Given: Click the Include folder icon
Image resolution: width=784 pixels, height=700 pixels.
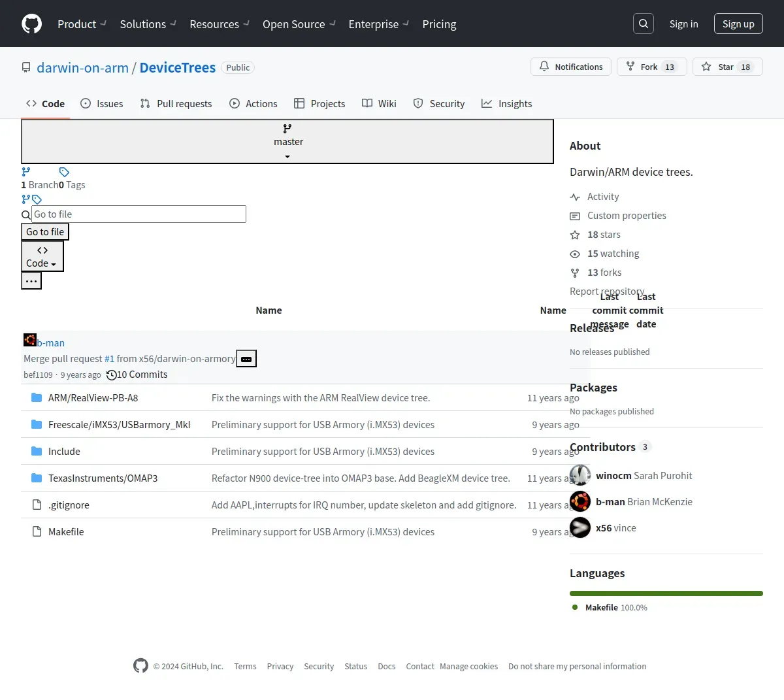Looking at the screenshot, I should tap(37, 451).
